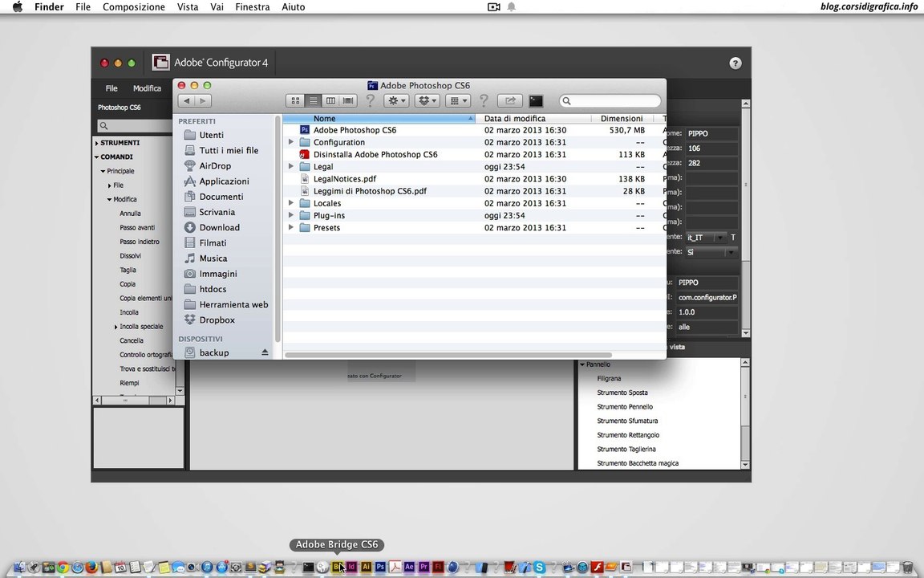Select the backup device in sidebar
Viewport: 924px width, 578px height.
(x=214, y=352)
